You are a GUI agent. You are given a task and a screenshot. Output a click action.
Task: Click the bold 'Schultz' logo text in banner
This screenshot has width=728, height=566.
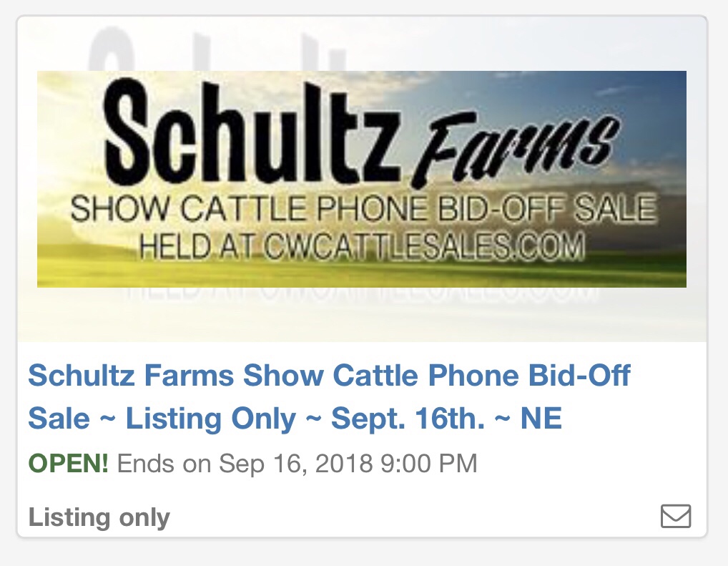[251, 132]
